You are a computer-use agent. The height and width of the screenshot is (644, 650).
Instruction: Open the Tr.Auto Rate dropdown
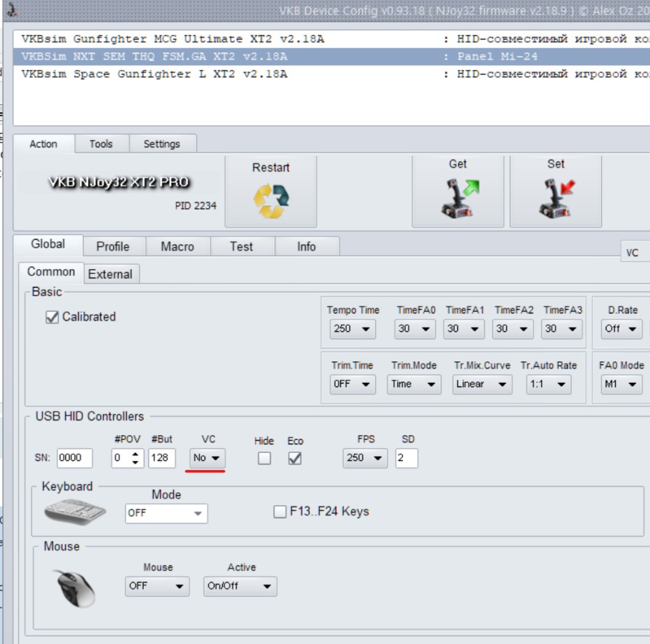coord(548,384)
